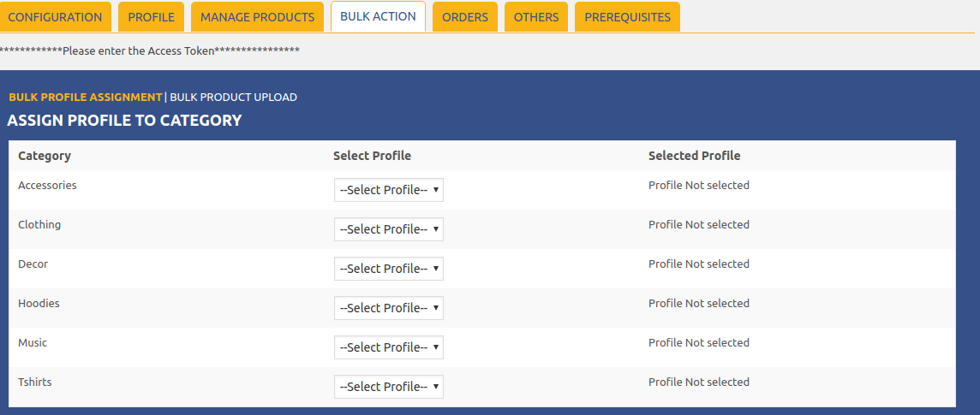Image resolution: width=980 pixels, height=415 pixels.
Task: Switch to the Profile tab
Action: pos(151,17)
